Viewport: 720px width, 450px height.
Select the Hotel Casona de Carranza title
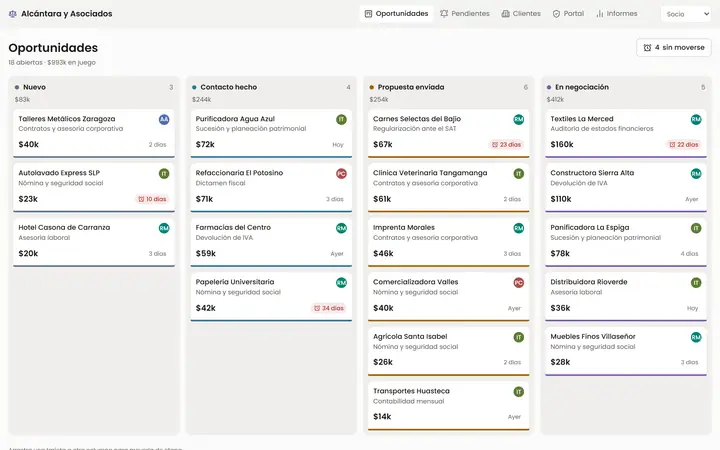click(64, 227)
